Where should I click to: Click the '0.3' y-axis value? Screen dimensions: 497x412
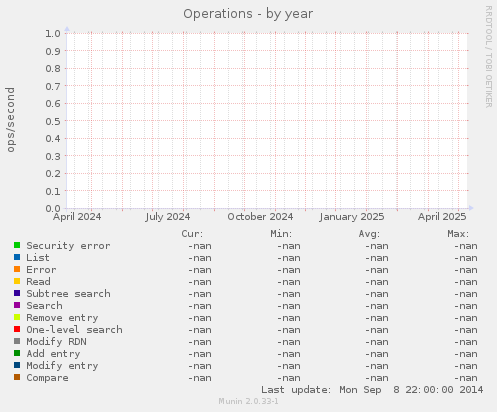point(53,156)
